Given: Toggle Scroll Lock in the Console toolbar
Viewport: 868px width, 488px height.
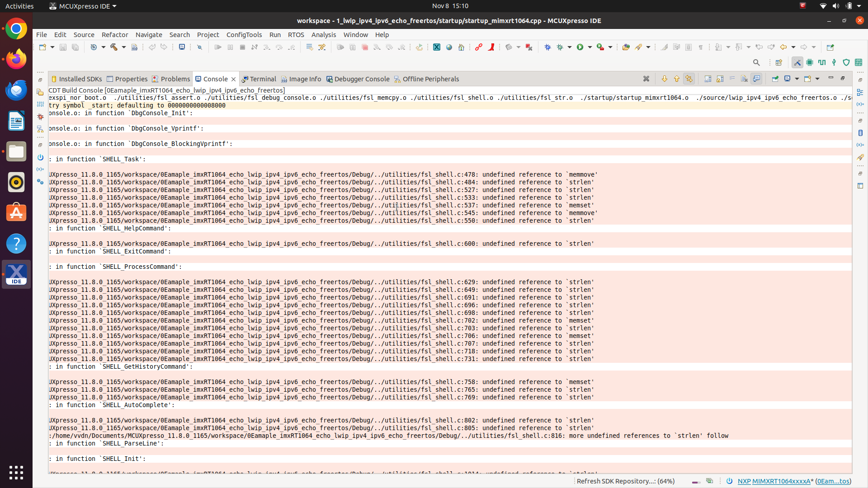Looking at the screenshot, I should point(719,78).
